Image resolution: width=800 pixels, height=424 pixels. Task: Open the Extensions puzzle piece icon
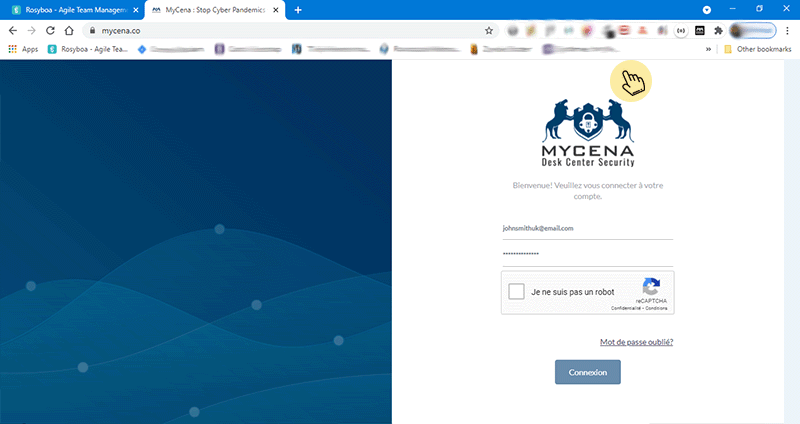[717, 30]
